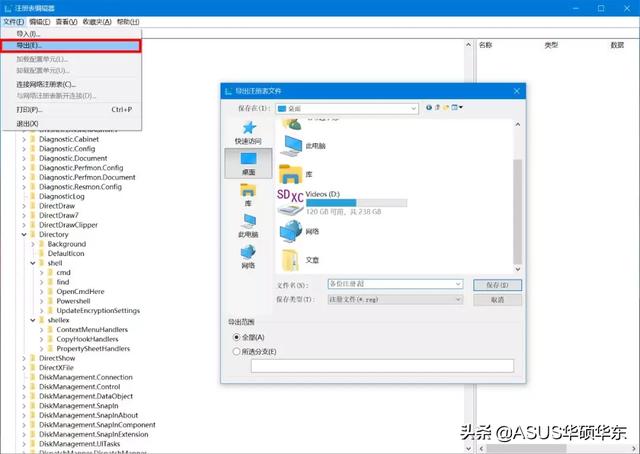Open the Save in location dropdown
This screenshot has height=454, width=640.
[347, 109]
